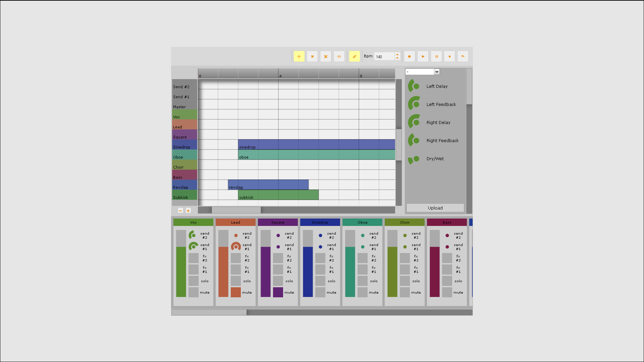This screenshot has width=644, height=362.
Task: Select the scissors cut tool
Action: click(326, 56)
